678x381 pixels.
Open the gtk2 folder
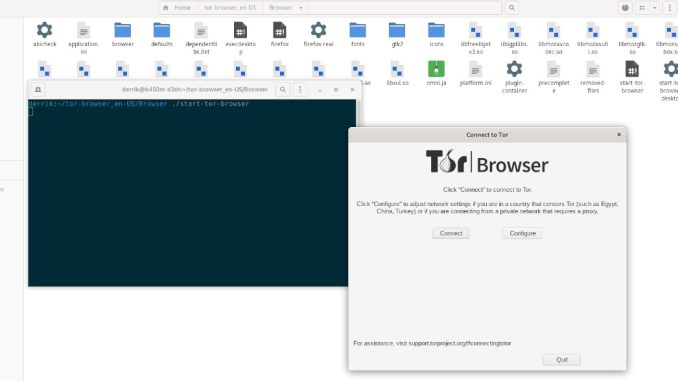click(397, 34)
